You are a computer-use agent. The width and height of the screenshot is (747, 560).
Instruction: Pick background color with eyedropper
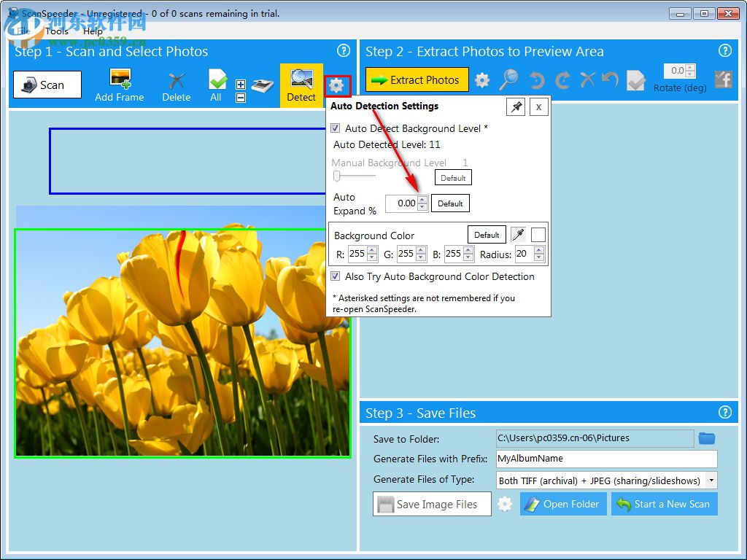pyautogui.click(x=518, y=235)
